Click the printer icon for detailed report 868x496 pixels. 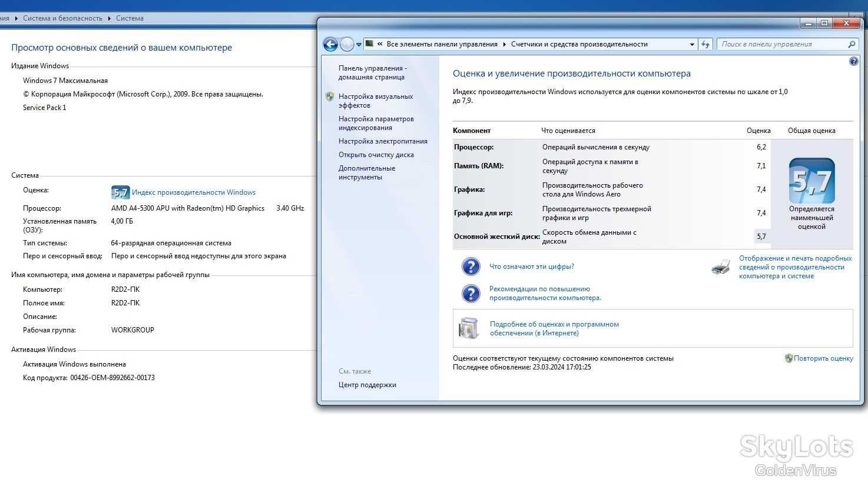[721, 267]
